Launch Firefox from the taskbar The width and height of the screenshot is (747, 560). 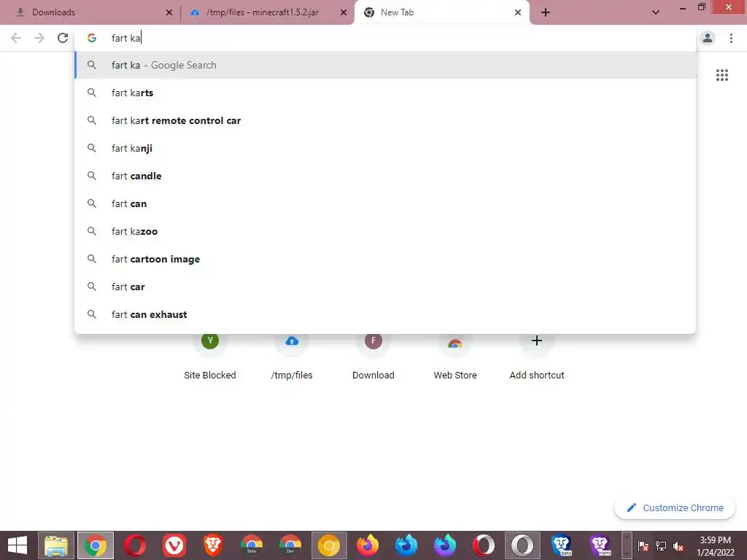368,545
